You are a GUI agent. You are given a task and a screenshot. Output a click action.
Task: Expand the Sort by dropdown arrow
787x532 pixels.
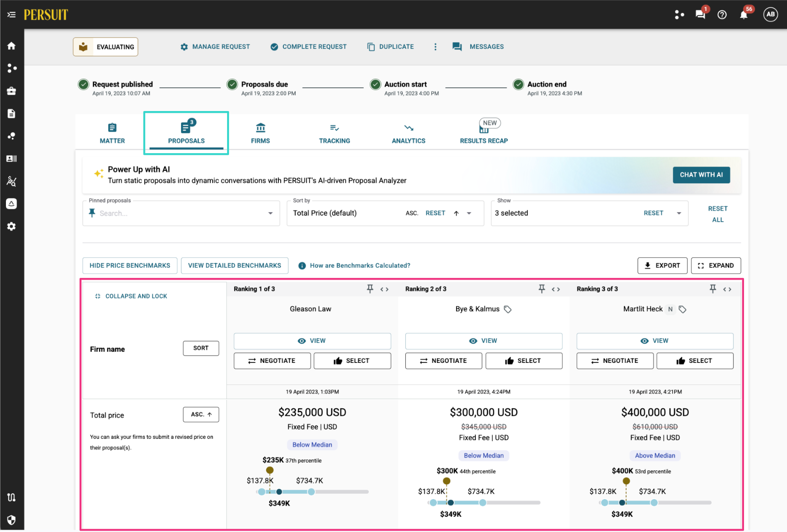(469, 213)
